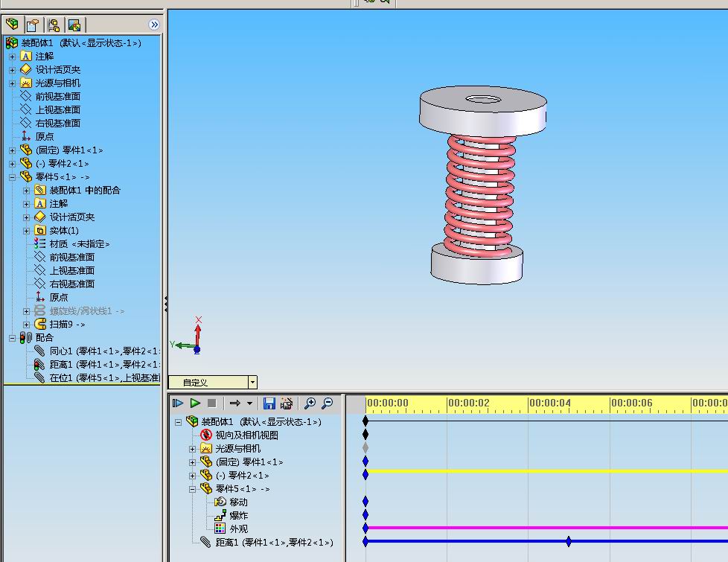This screenshot has width=728, height=562.
Task: Play animation from start
Action: (x=178, y=403)
